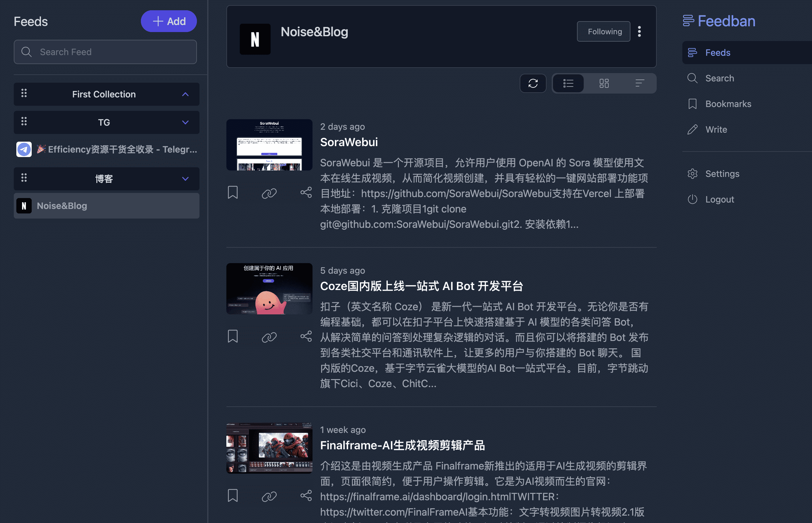
Task: Toggle the Following button
Action: click(x=603, y=32)
